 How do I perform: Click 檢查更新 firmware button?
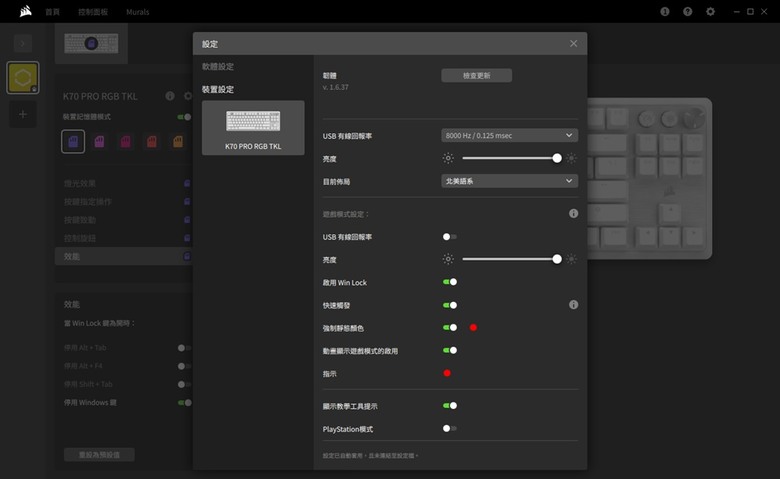(477, 76)
